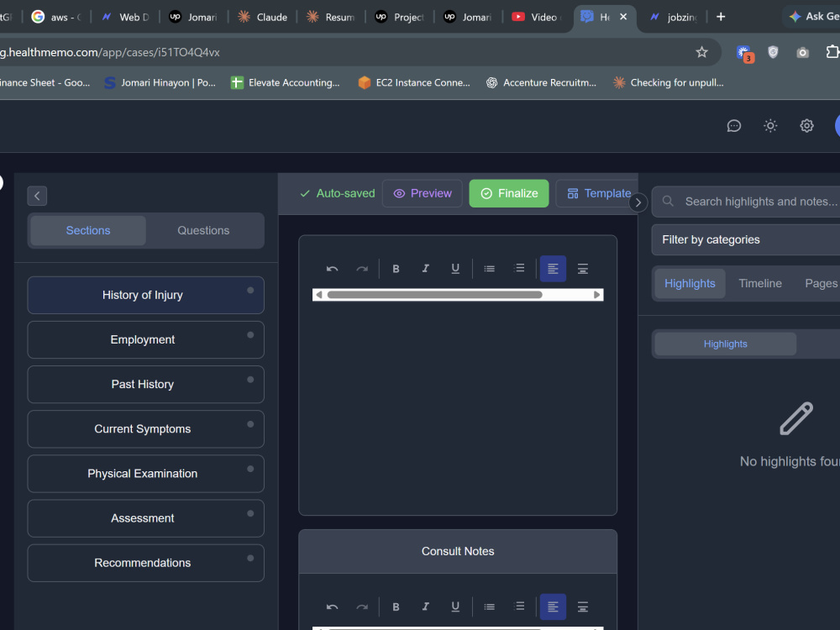Viewport: 840px width, 630px height.
Task: Align text left in top editor
Action: [x=553, y=269]
